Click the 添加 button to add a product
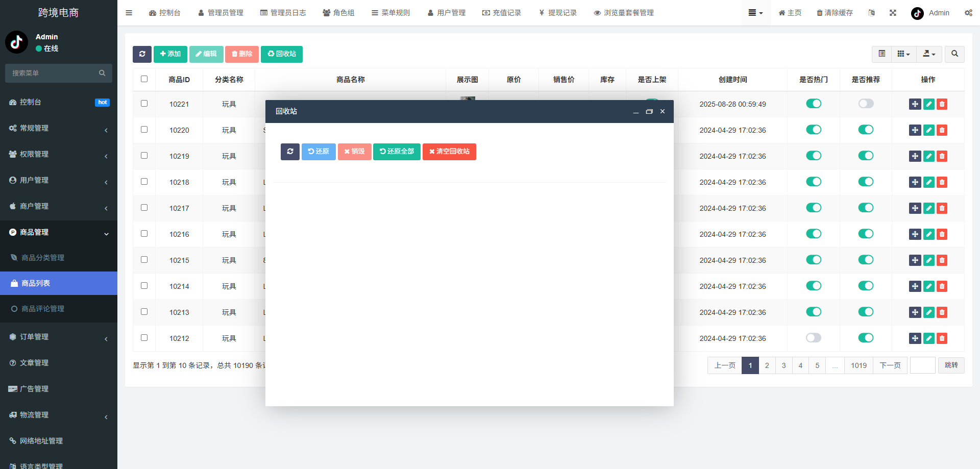Screen dimensions: 980x469 coord(170,54)
